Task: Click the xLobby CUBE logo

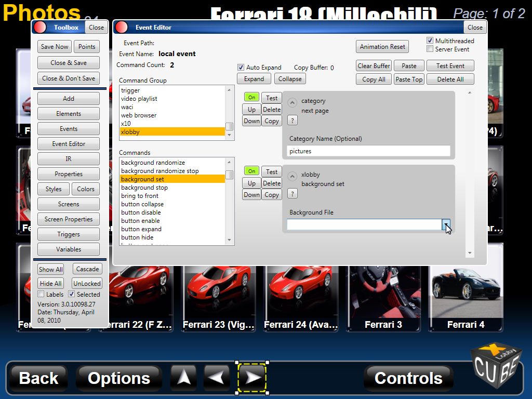Action: point(496,365)
